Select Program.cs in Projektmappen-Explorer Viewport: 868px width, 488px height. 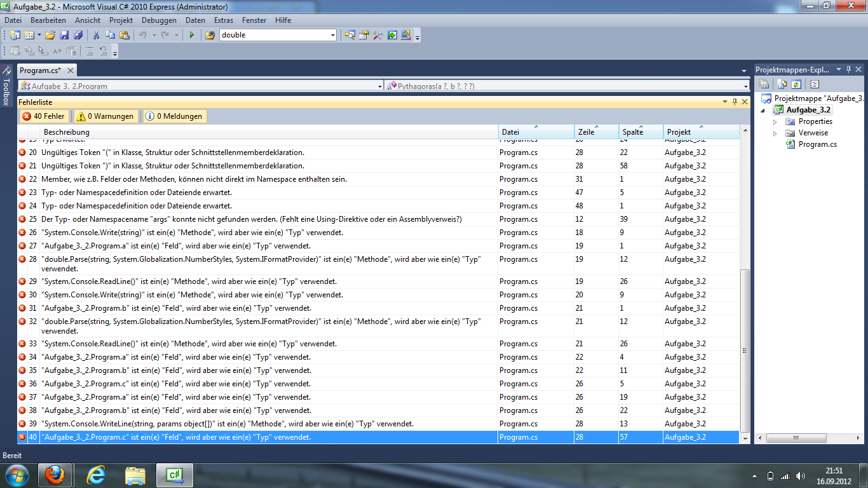pyautogui.click(x=818, y=144)
